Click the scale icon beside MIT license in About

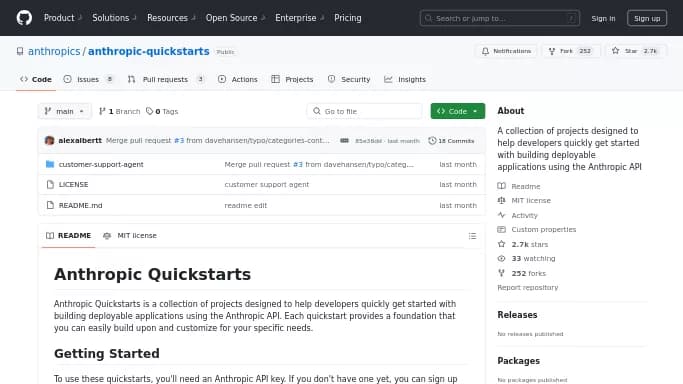(x=501, y=200)
